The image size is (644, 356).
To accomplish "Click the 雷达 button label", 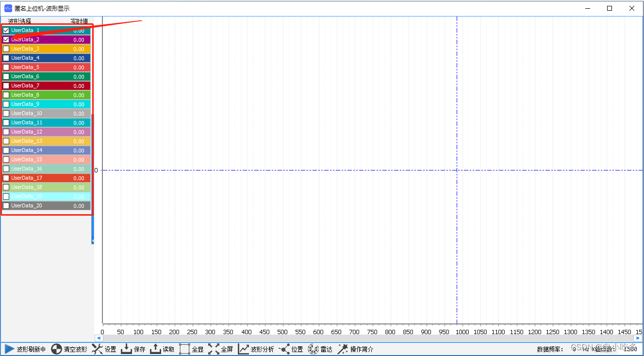I will [x=327, y=349].
